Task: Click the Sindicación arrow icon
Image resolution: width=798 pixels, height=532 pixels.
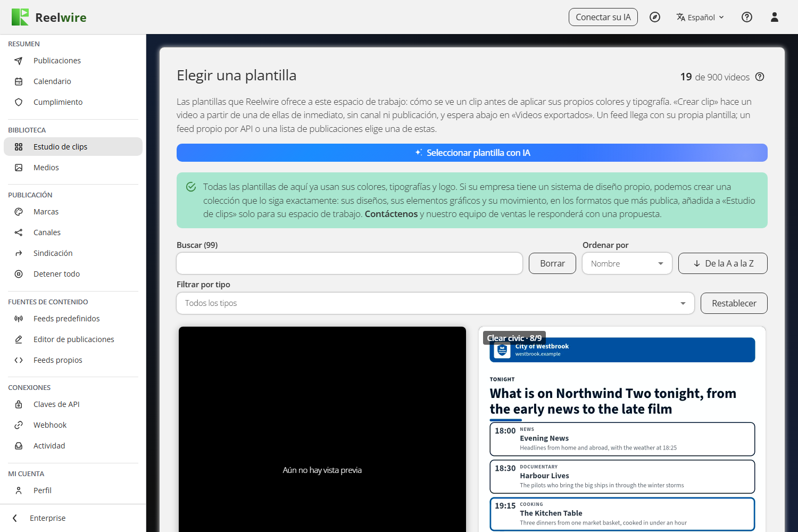Action: point(19,253)
